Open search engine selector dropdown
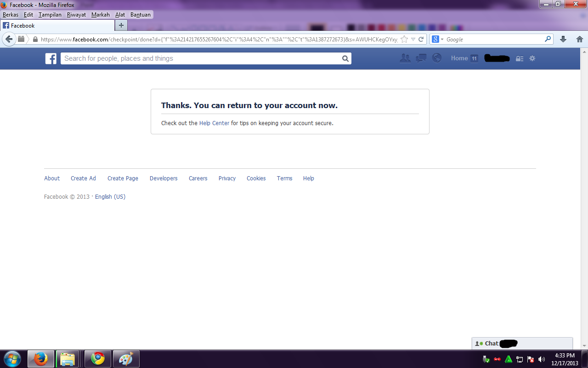Screen dimensions: 588x368 438,39
